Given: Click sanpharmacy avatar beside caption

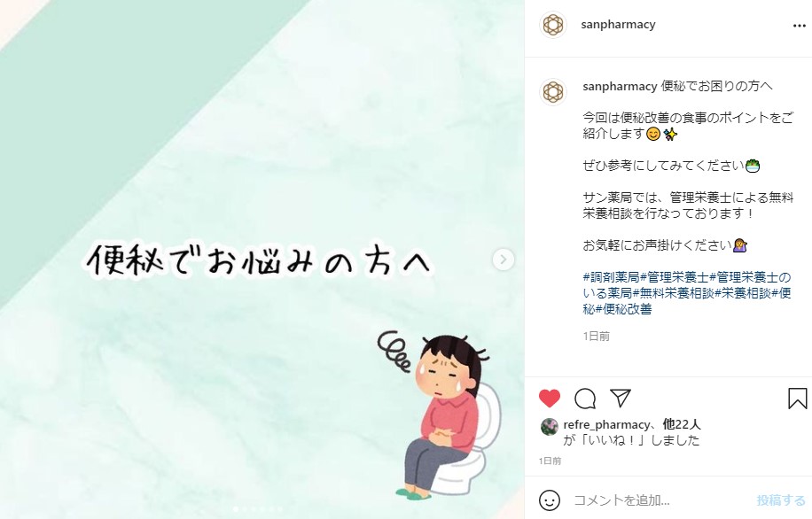Looking at the screenshot, I should point(553,92).
